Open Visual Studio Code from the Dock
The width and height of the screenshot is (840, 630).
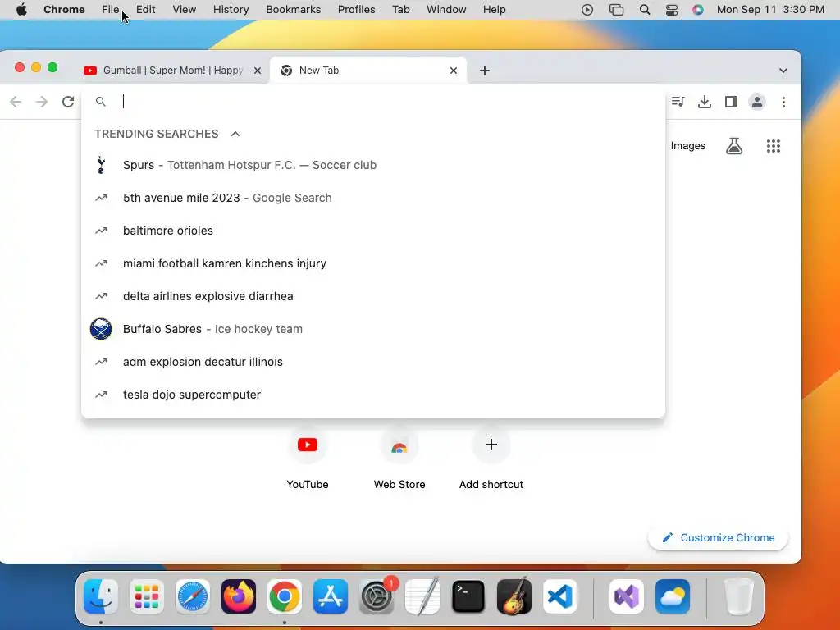560,596
